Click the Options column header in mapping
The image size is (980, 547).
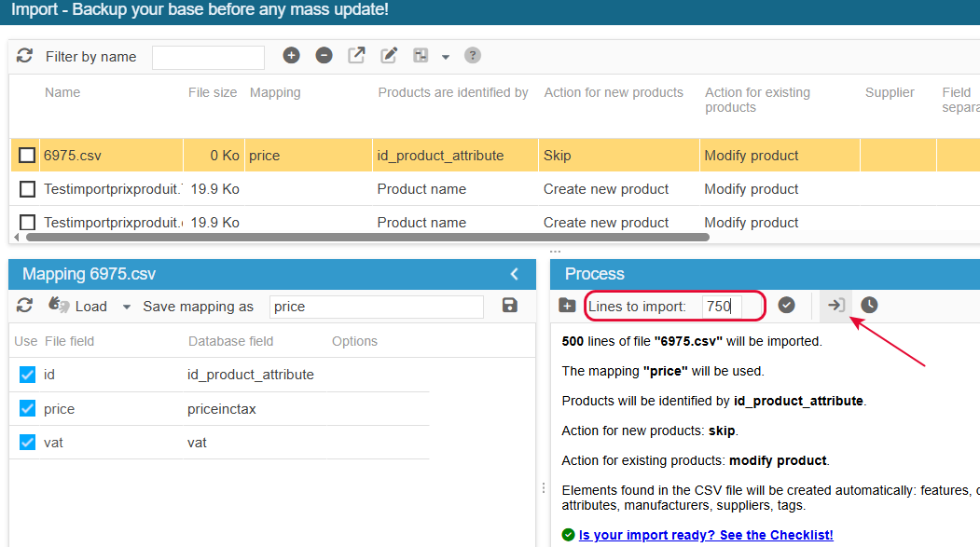(354, 341)
